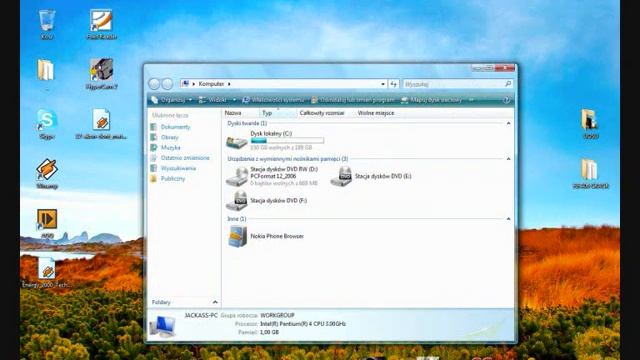Click Odinstaluj lub zmień program
The width and height of the screenshot is (640, 360).
click(353, 100)
